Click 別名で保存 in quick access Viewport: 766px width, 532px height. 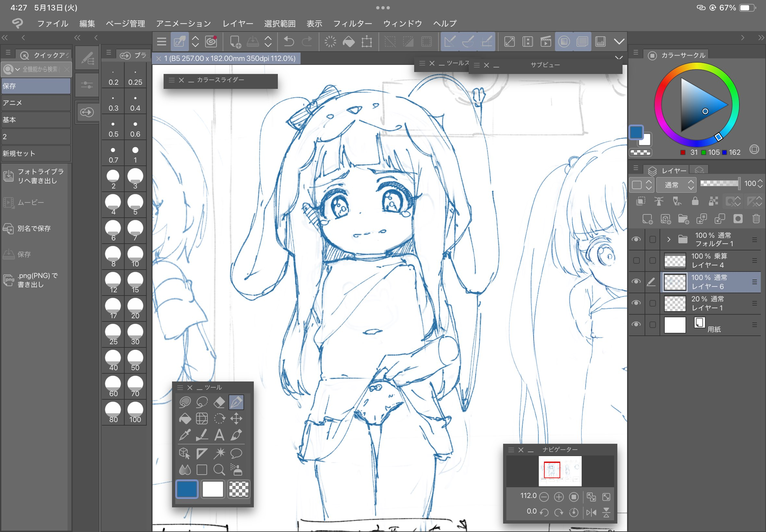[x=34, y=229]
